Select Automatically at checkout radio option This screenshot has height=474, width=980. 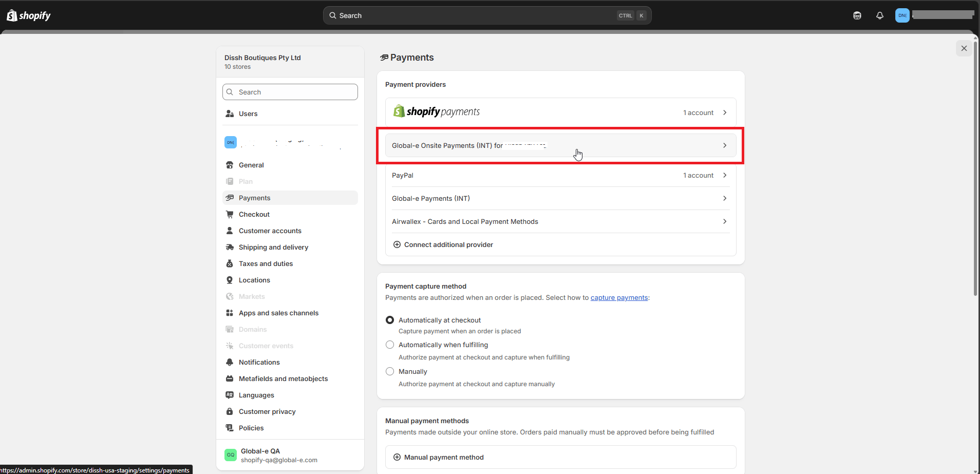point(390,320)
